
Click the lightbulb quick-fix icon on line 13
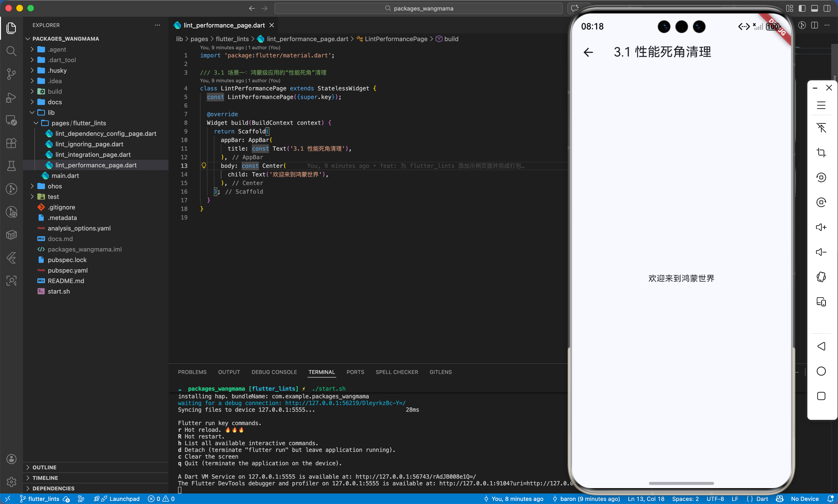(x=204, y=166)
